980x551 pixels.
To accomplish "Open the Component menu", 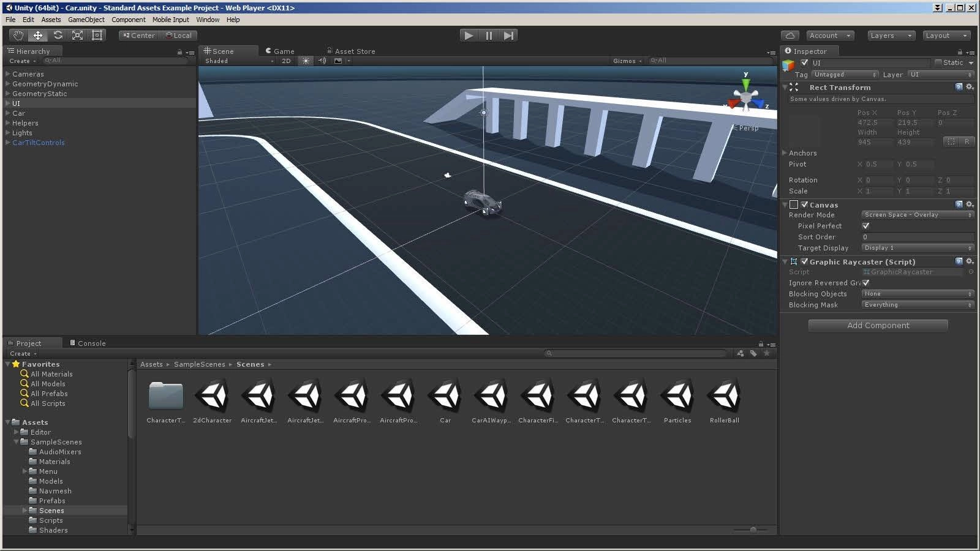I will pyautogui.click(x=129, y=20).
